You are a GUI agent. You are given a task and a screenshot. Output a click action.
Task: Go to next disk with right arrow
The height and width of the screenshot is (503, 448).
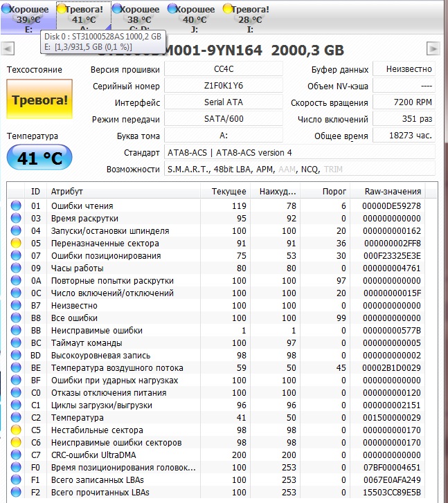(x=433, y=48)
